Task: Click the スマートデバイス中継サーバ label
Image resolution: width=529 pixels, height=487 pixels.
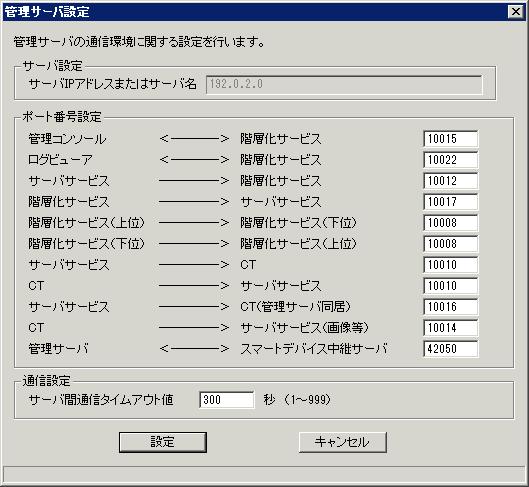Action: pyautogui.click(x=314, y=349)
